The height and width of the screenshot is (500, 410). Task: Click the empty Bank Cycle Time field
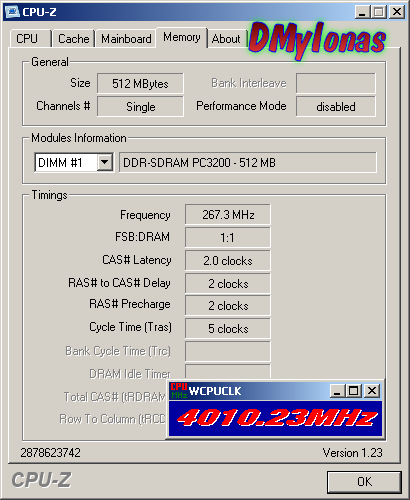tap(228, 351)
